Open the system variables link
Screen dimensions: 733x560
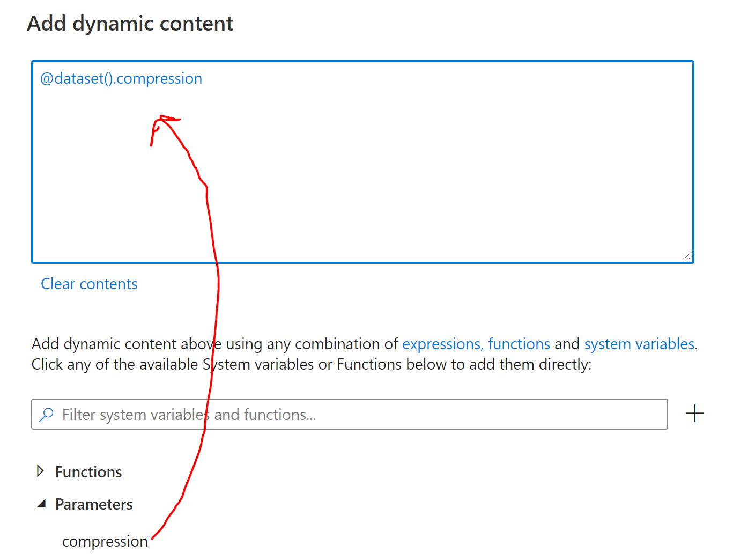[639, 344]
